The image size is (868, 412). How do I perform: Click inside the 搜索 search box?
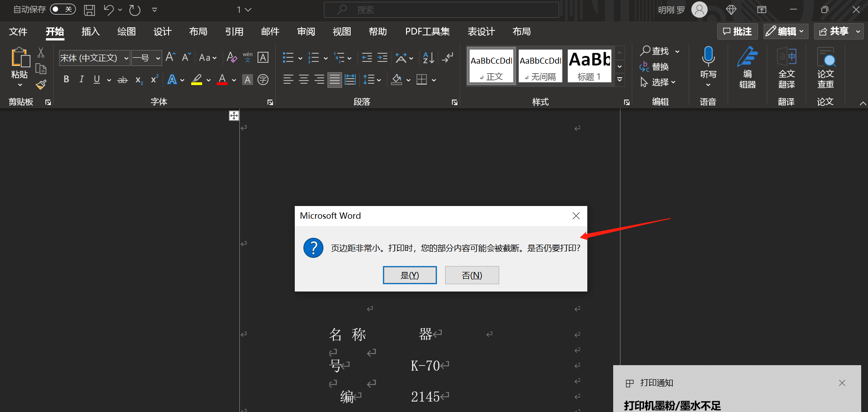coord(441,9)
